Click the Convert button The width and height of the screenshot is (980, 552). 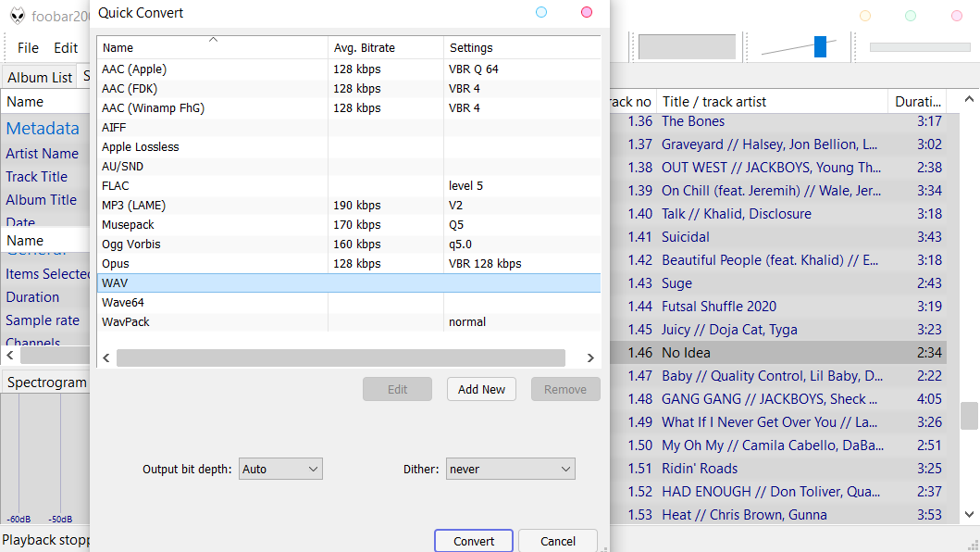[473, 541]
